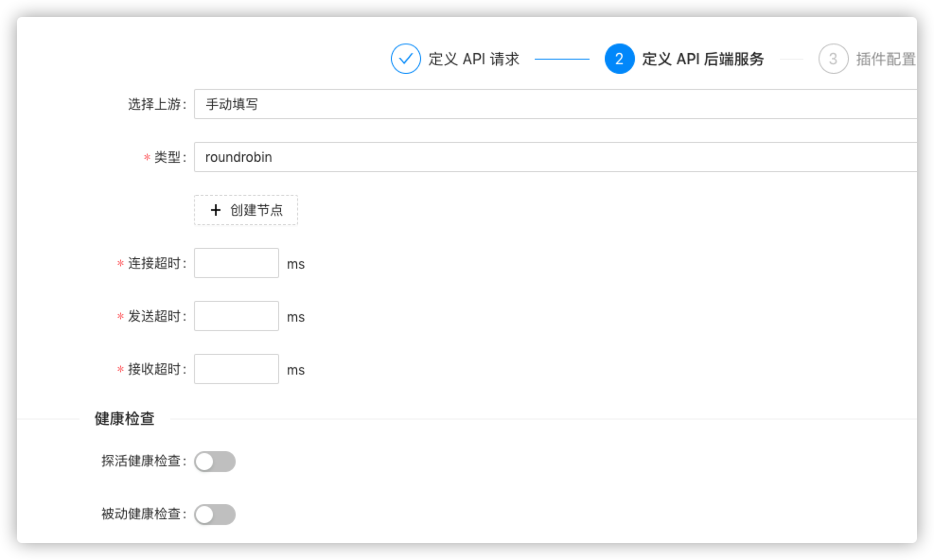The height and width of the screenshot is (560, 934).
Task: Click into the 发送超时 input box
Action: click(236, 316)
